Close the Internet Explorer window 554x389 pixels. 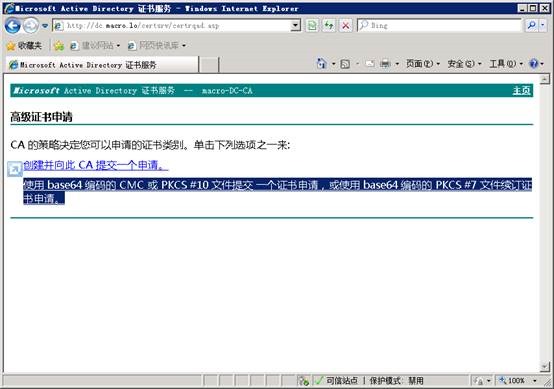544,8
